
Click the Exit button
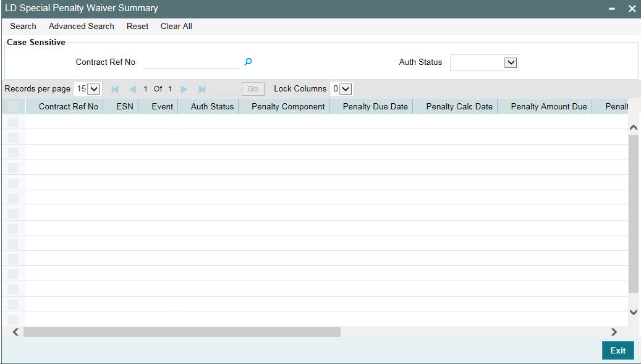point(618,350)
